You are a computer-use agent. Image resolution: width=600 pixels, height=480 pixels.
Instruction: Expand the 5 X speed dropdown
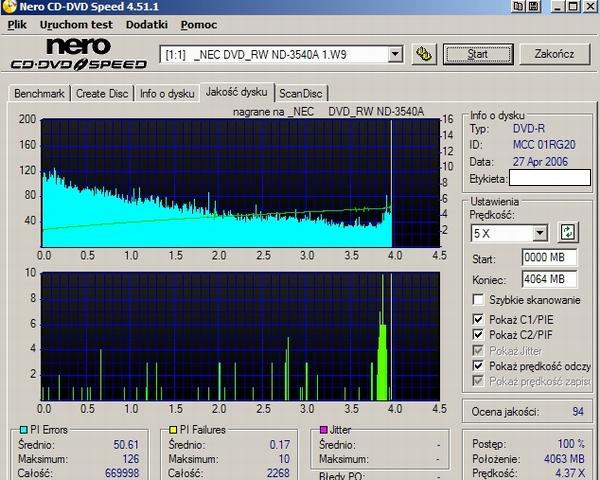[x=540, y=232]
